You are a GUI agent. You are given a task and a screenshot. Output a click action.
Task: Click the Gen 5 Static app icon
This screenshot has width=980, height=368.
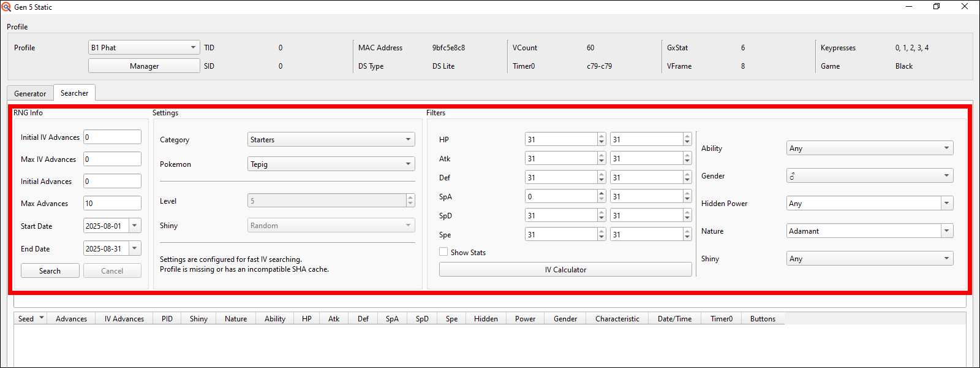(x=6, y=7)
